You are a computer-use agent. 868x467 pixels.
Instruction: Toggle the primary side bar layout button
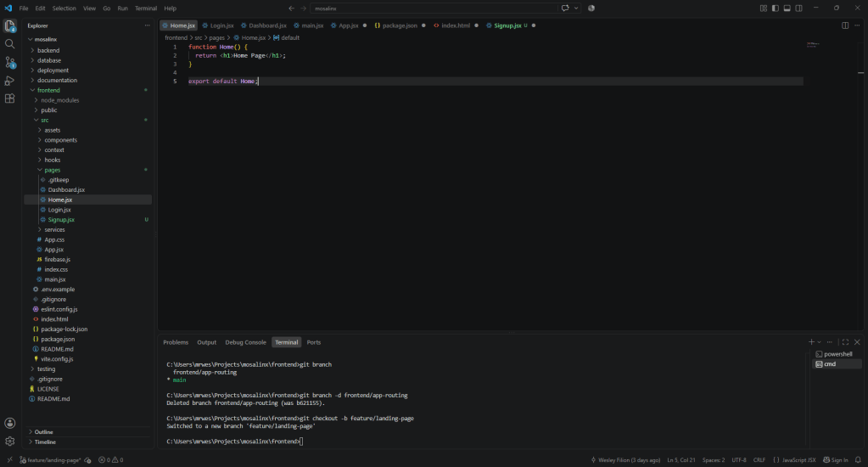point(775,8)
